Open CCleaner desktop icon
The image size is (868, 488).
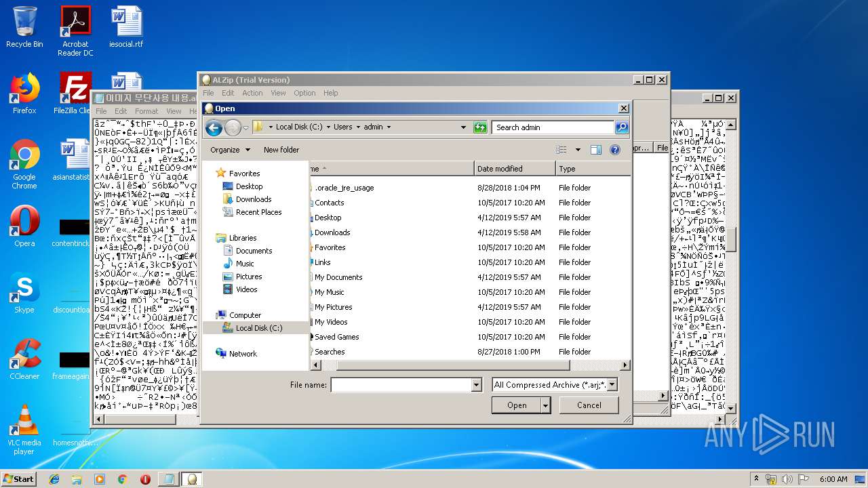[x=24, y=359]
